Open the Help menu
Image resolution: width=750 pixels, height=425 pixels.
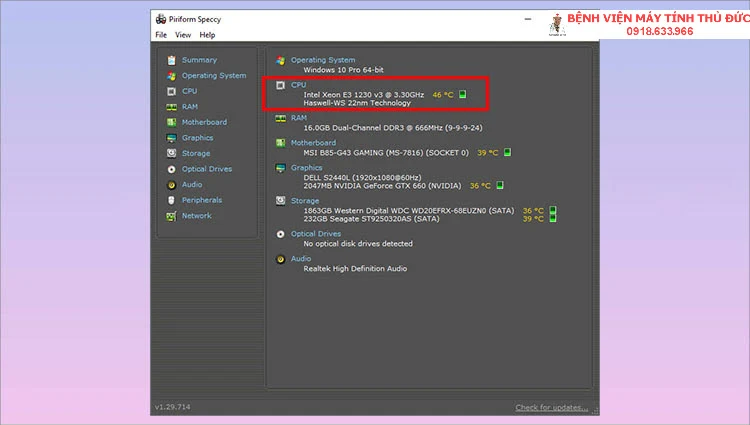click(x=207, y=35)
